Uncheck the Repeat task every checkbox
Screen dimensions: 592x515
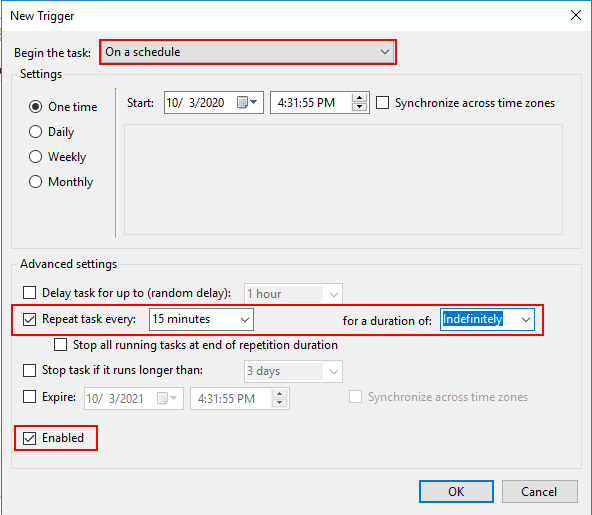pos(29,319)
